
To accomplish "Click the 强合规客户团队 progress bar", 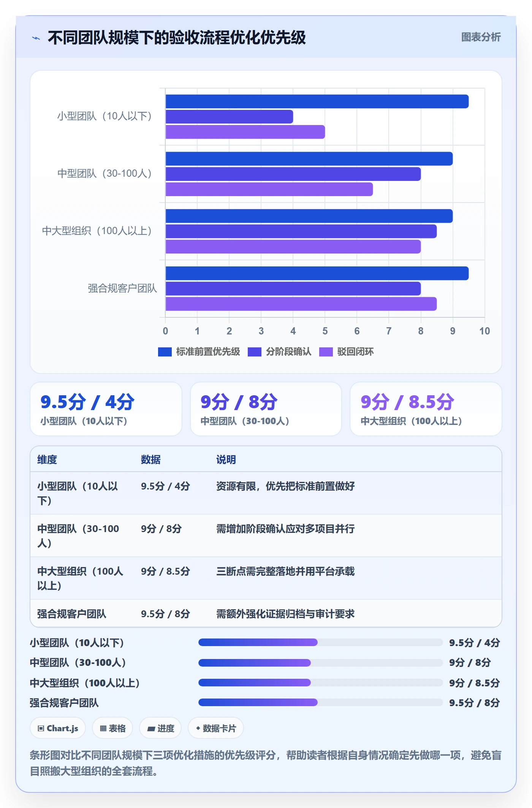I will (x=321, y=702).
